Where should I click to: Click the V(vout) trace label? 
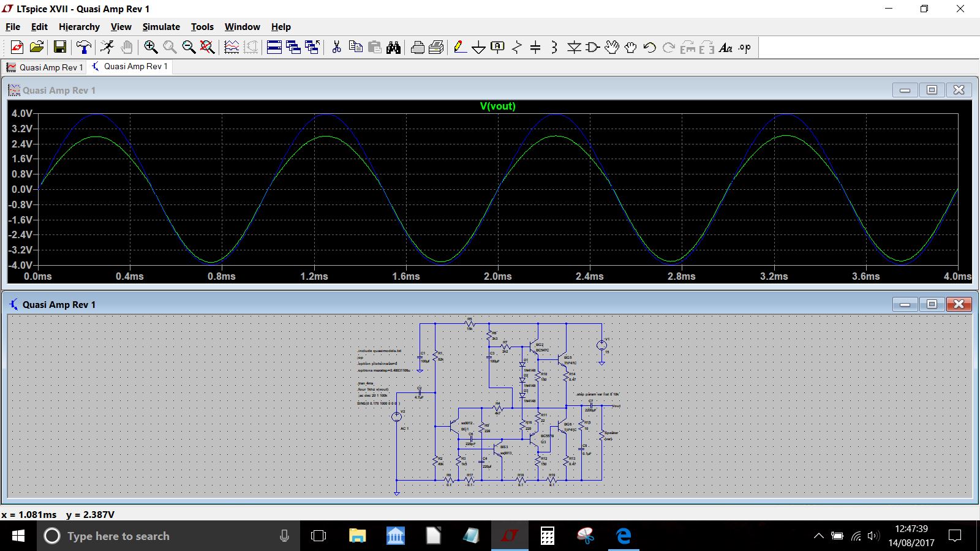coord(497,106)
